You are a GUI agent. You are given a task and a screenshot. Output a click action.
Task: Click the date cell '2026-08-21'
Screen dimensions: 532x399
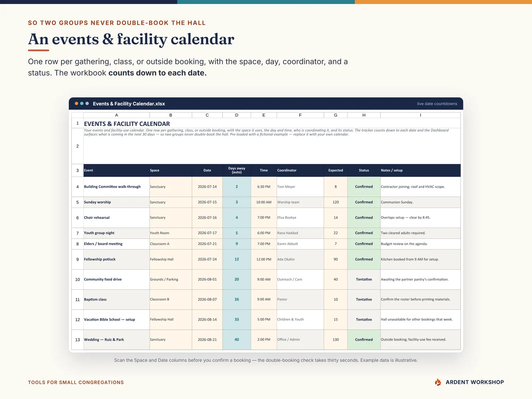tap(207, 340)
